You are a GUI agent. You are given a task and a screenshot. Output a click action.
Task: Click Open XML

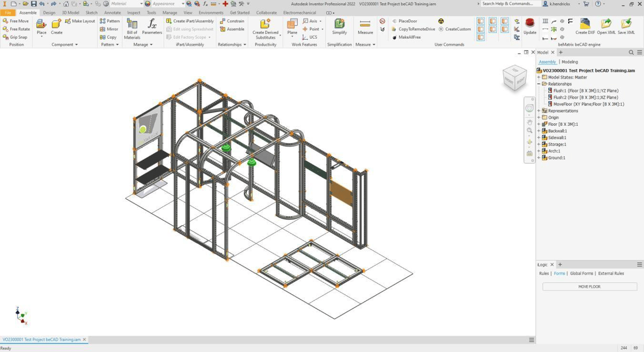coord(606,26)
